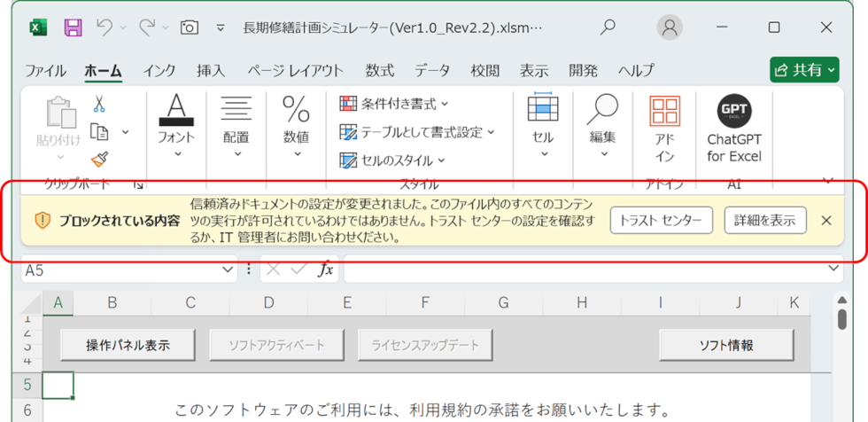The image size is (868, 422).
Task: Click the Cut scissors icon
Action: [x=99, y=104]
